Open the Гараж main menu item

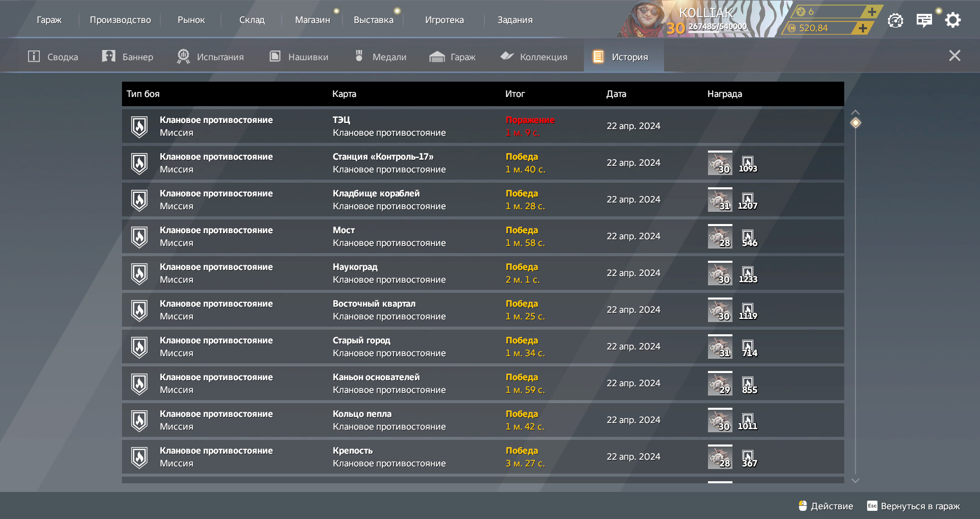[49, 20]
